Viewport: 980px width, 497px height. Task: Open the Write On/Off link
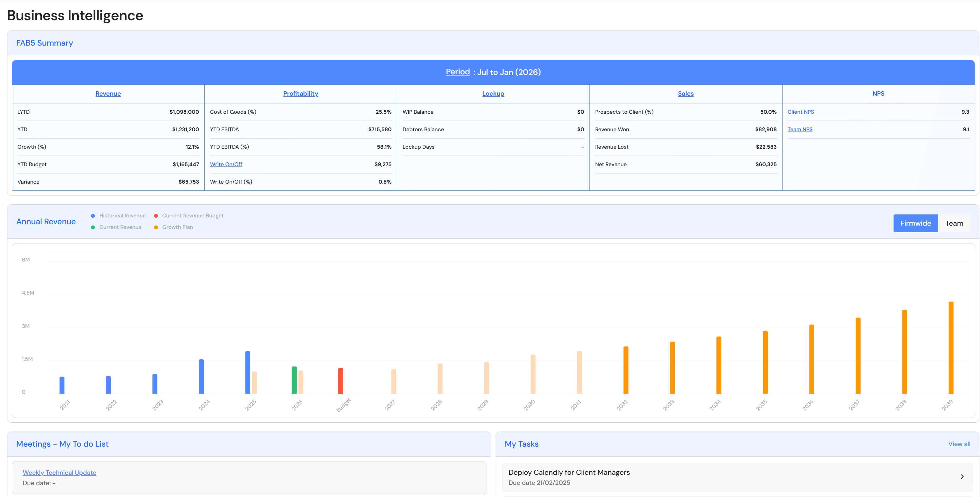(x=226, y=164)
